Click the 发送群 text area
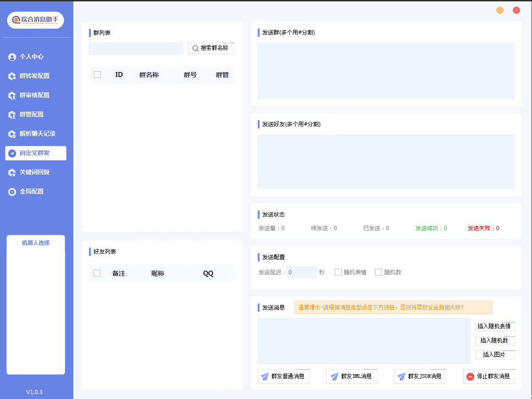The height and width of the screenshot is (399, 532). [386, 71]
